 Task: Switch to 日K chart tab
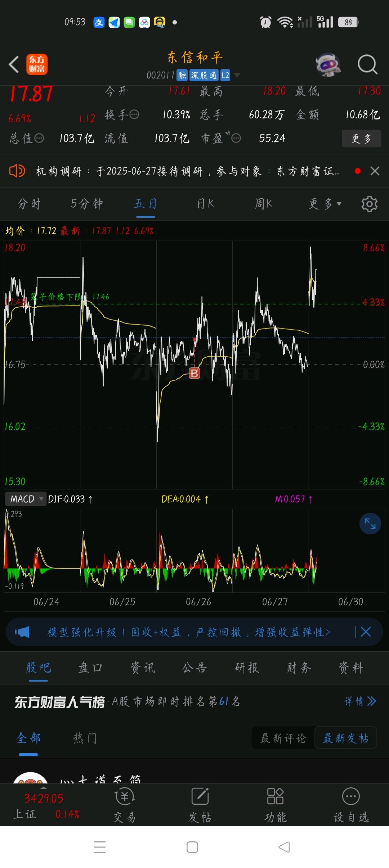coord(205,204)
